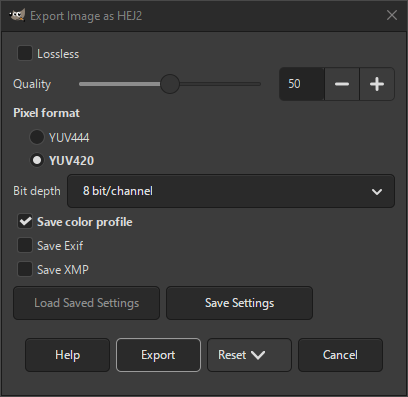Screen dimensions: 408x397
Task: Enable the Save XMP checkbox
Action: (x=25, y=269)
